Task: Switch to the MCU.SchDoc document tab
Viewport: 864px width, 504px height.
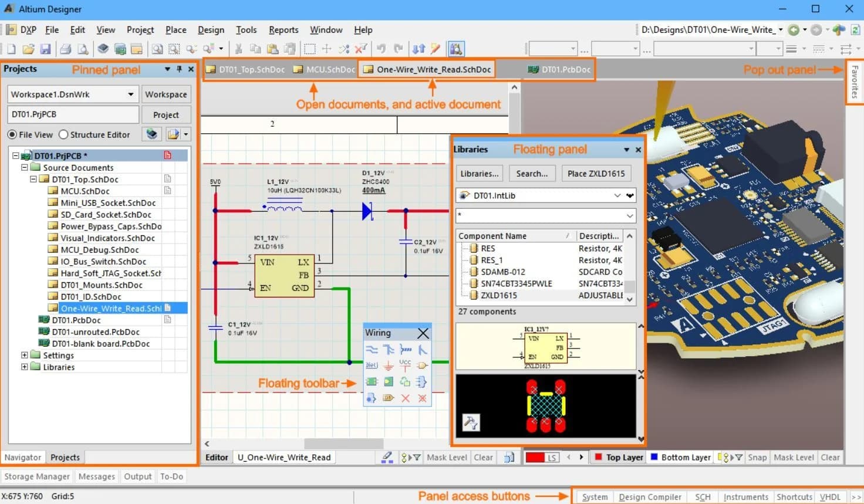Action: (x=323, y=69)
